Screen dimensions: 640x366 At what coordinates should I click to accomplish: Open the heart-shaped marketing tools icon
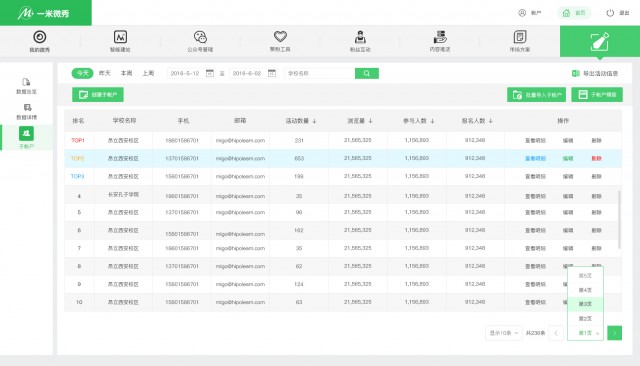pyautogui.click(x=280, y=36)
